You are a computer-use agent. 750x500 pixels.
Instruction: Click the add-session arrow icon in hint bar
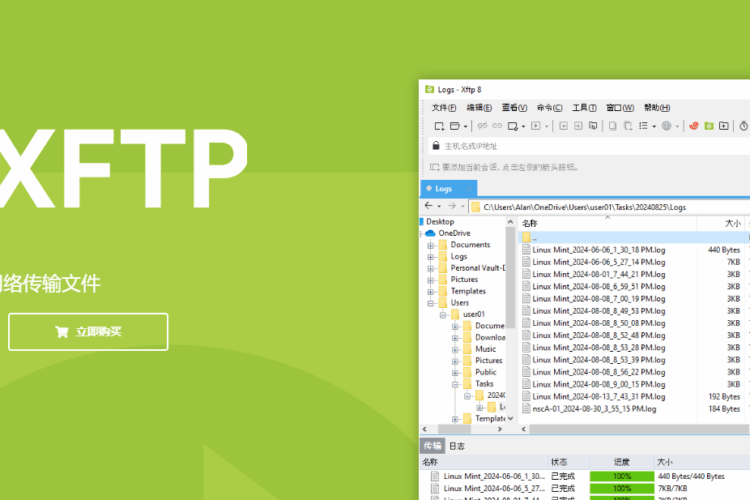[434, 167]
